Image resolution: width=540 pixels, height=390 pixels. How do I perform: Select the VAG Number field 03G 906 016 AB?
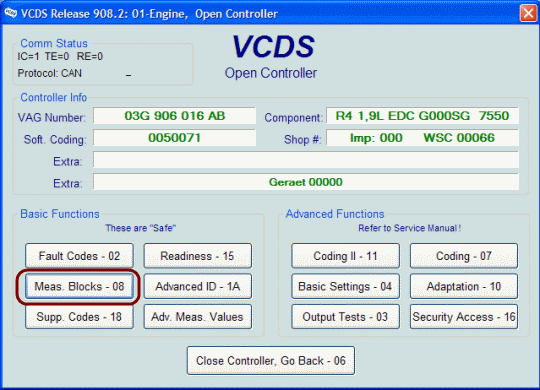click(174, 116)
